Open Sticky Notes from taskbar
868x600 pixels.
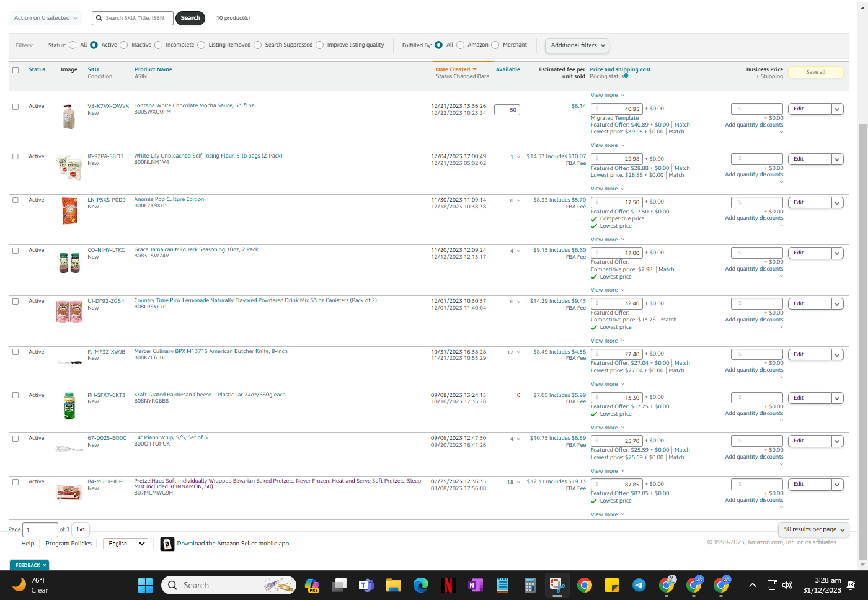[x=612, y=585]
